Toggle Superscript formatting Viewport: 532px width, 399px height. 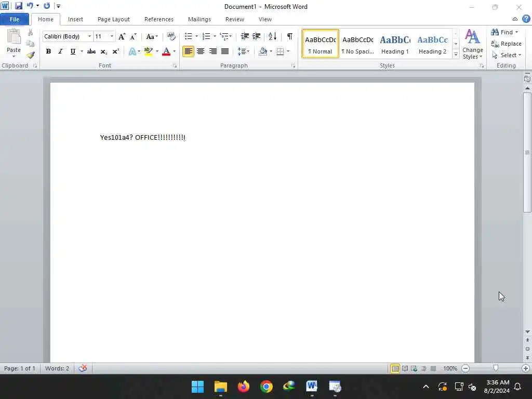coord(116,51)
